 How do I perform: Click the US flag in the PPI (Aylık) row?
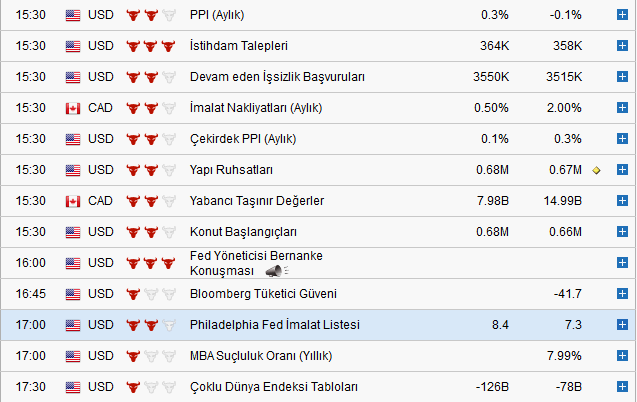72,15
